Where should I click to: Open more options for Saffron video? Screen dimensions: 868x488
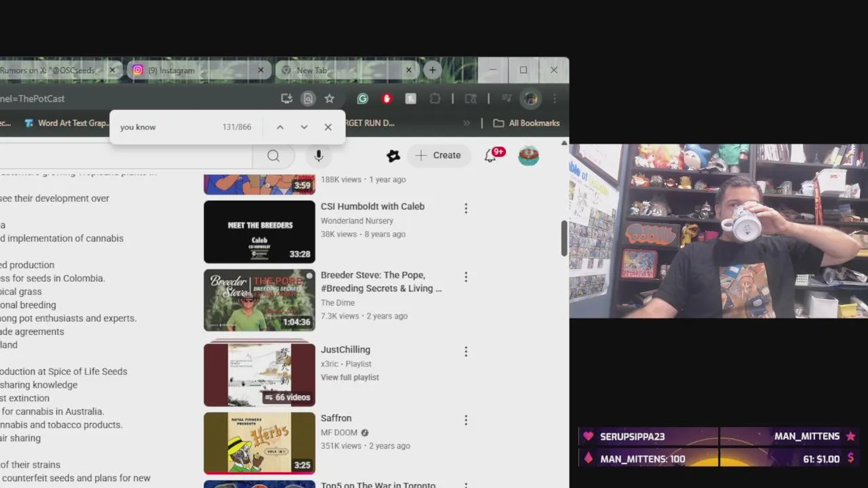coord(466,420)
